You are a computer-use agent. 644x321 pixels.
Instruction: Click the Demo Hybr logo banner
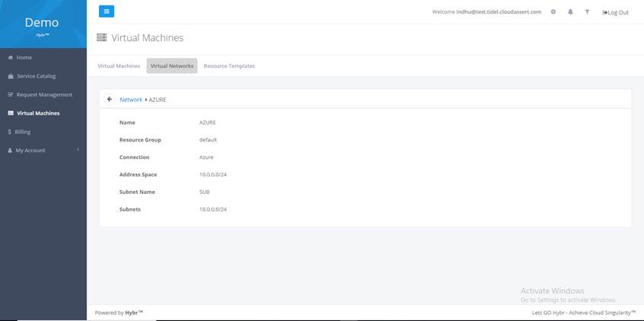tap(43, 24)
